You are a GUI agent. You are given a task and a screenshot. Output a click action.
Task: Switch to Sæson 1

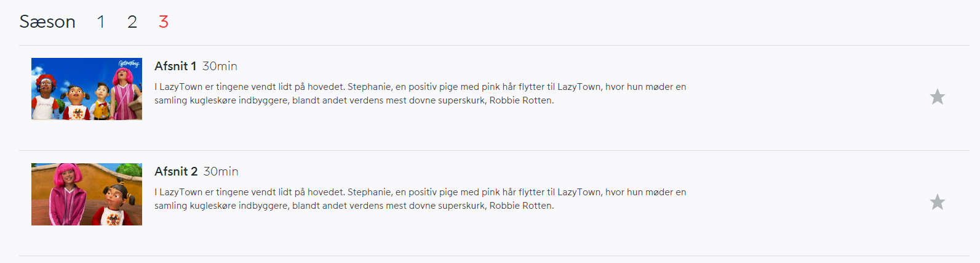(101, 22)
